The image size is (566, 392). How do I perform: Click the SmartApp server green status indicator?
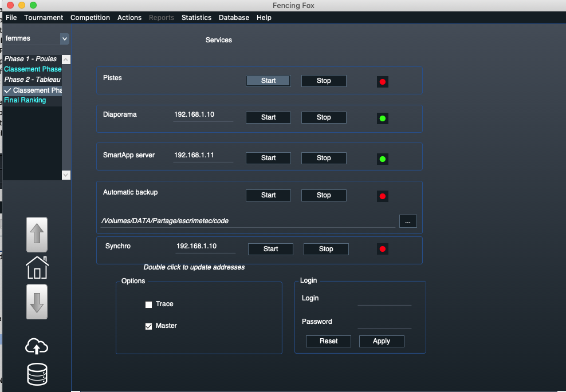coord(383,159)
